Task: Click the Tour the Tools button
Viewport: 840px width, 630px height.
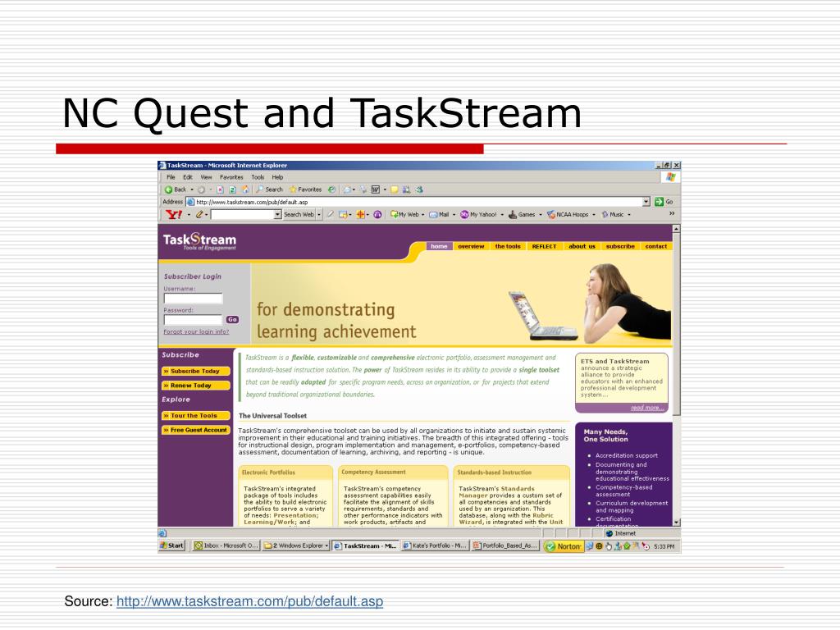Action: (x=195, y=416)
